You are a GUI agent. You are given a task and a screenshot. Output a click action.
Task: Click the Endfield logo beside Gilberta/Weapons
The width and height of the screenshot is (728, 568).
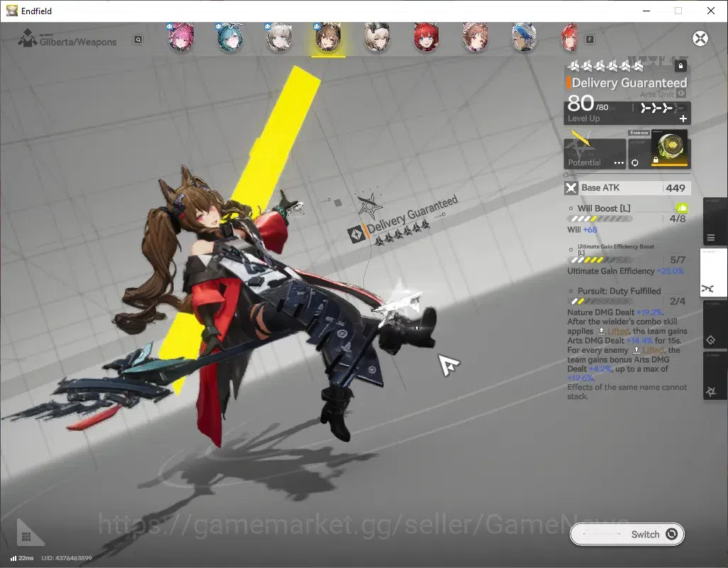click(28, 38)
